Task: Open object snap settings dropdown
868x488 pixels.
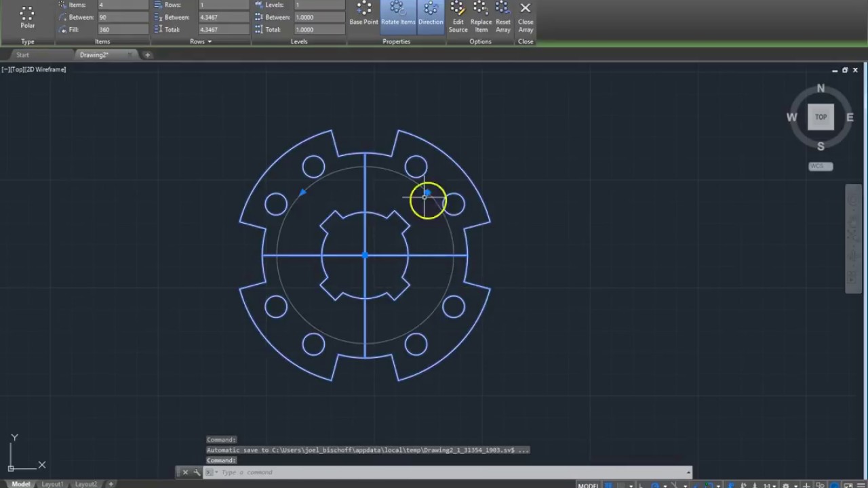Action: (x=719, y=485)
